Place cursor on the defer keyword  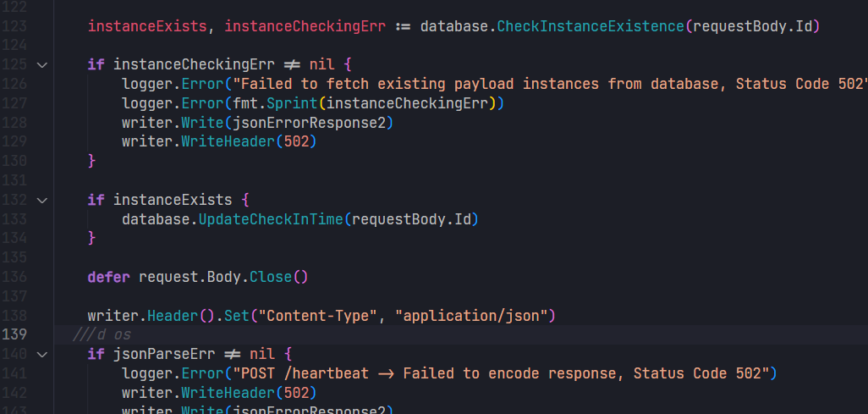108,277
